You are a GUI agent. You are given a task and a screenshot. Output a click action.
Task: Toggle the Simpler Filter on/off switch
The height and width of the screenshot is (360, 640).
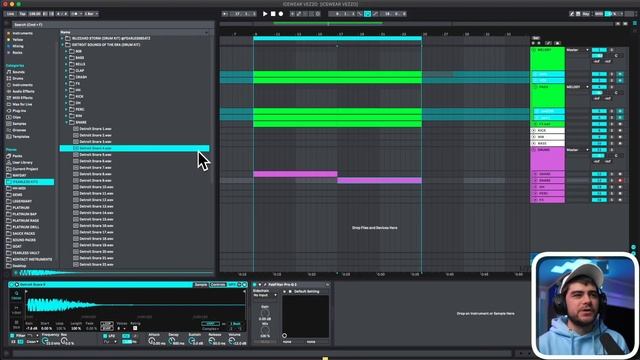12,336
